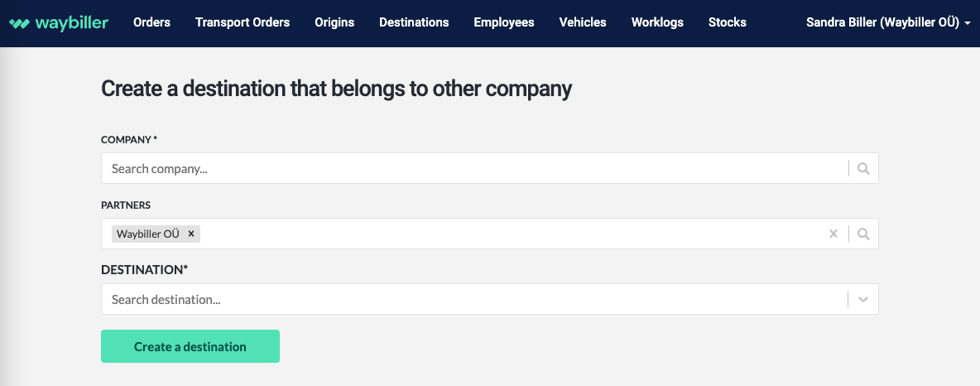Click the search icon in Company field
Viewport: 980px width, 386px height.
[x=863, y=168]
